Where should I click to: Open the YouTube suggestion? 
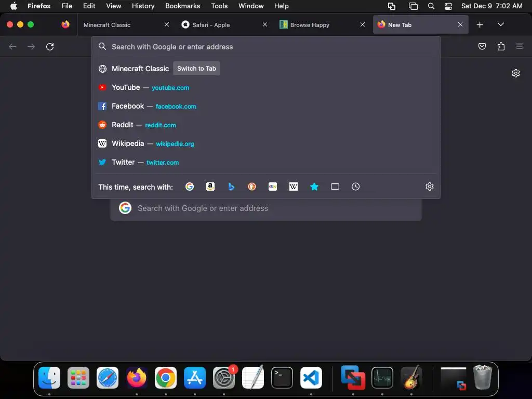coord(266,87)
